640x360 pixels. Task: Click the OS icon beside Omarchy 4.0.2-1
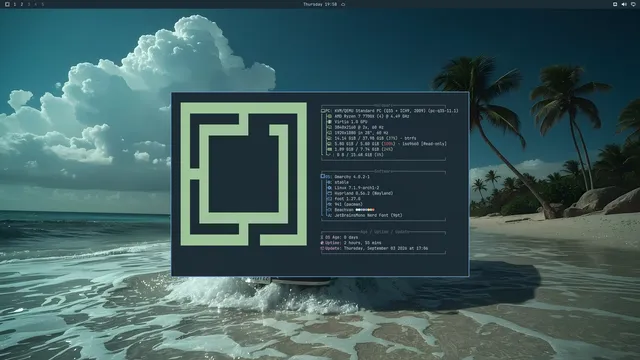tap(322, 176)
